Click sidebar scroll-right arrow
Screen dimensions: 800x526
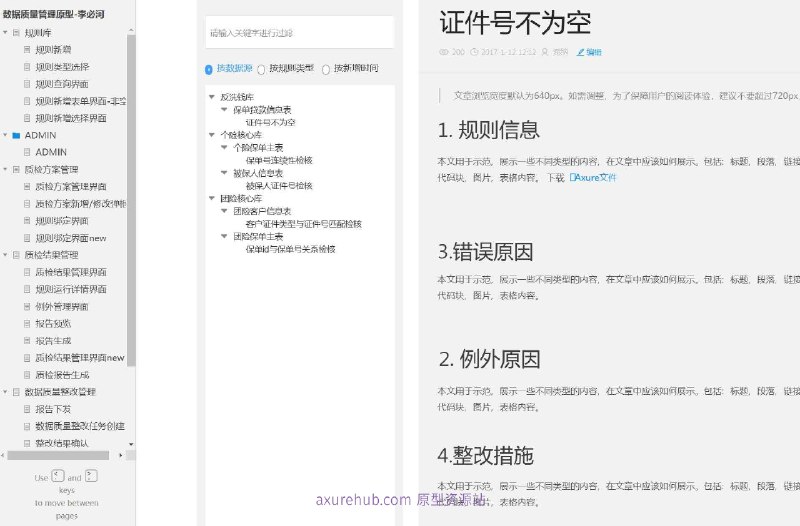click(x=121, y=455)
